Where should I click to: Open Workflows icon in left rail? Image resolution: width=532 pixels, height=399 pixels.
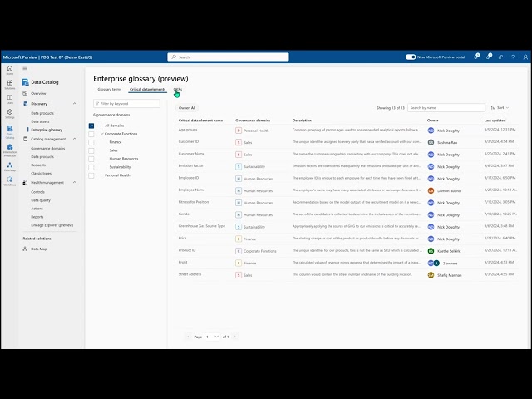tap(10, 181)
